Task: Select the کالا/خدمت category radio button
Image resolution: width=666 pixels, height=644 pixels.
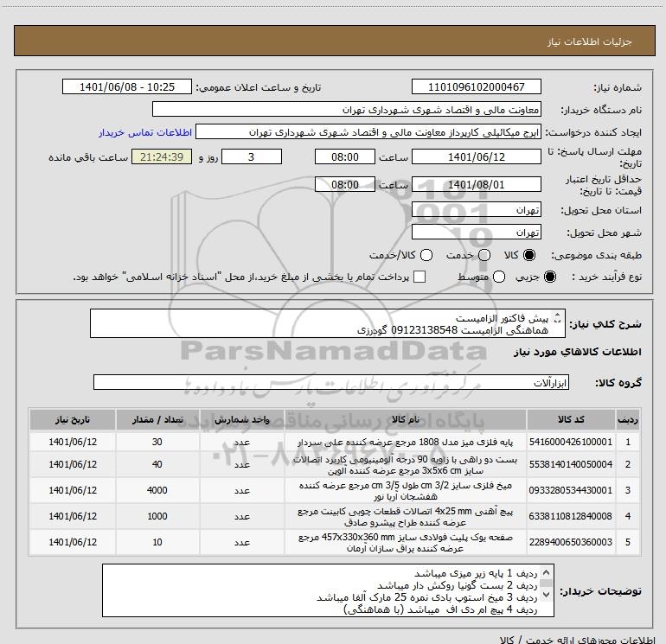Action: pyautogui.click(x=426, y=255)
